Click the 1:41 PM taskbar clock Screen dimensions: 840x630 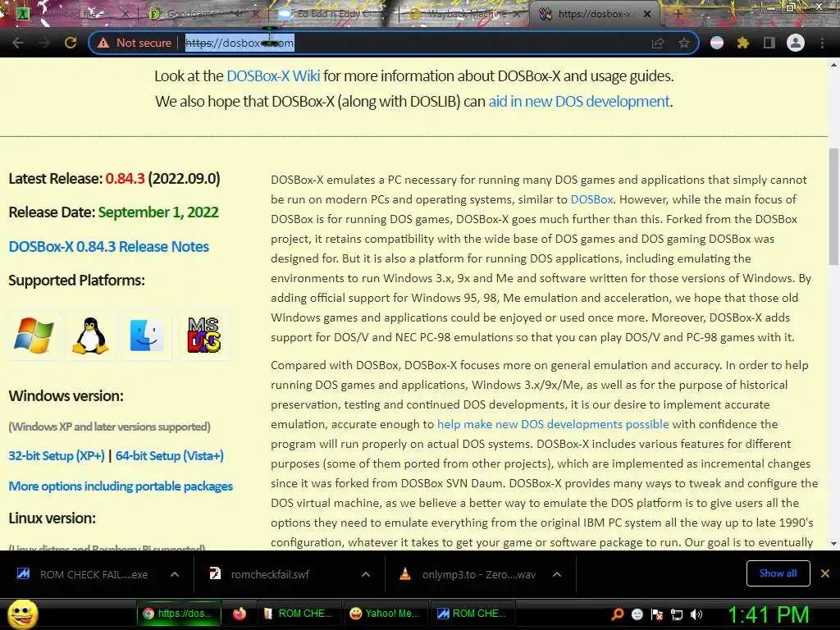pos(768,614)
